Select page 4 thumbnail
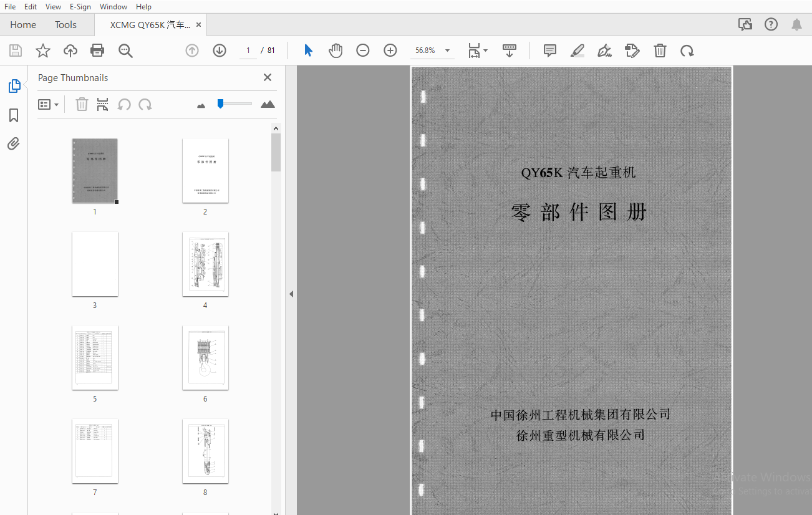The image size is (812, 515). click(x=205, y=264)
